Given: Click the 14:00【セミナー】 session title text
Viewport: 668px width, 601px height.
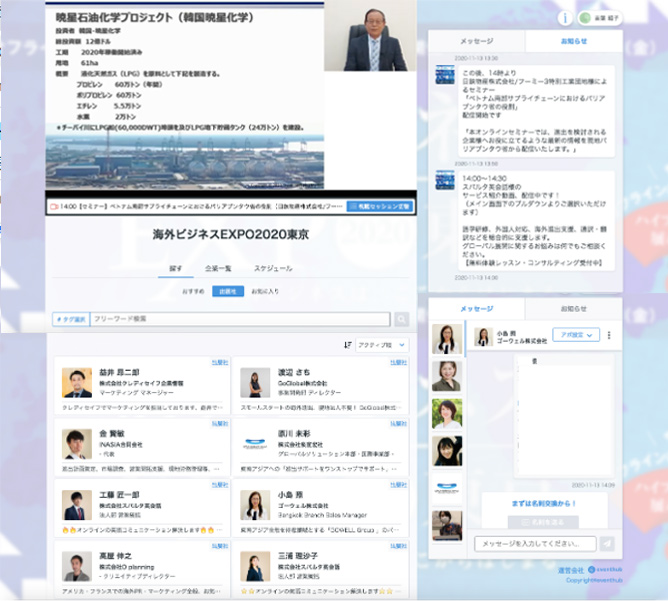Looking at the screenshot, I should click(x=201, y=207).
